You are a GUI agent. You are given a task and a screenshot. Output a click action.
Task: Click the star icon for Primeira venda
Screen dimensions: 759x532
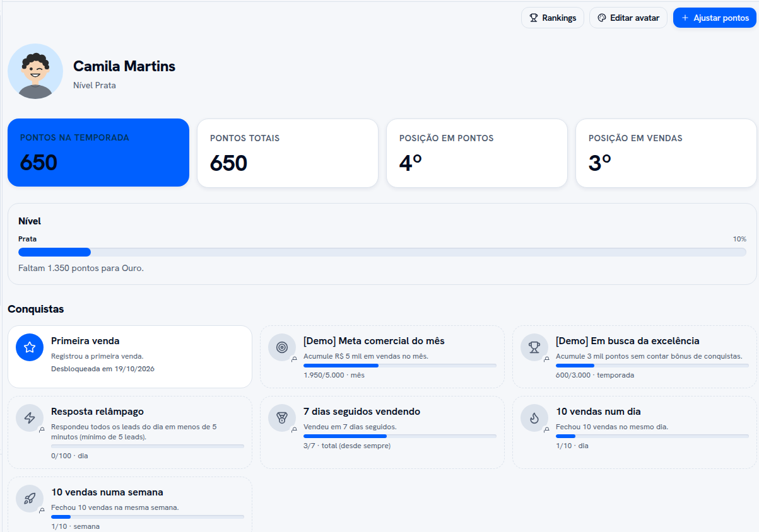tap(29, 347)
